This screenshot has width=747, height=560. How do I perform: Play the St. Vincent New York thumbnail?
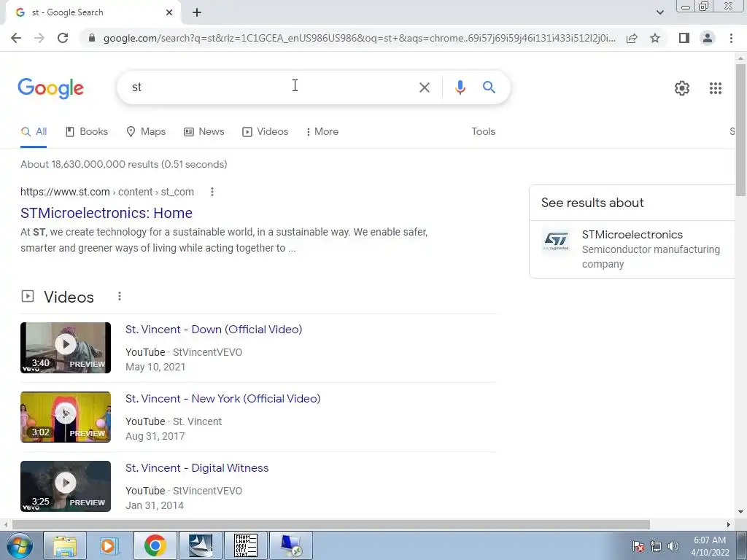coord(66,417)
